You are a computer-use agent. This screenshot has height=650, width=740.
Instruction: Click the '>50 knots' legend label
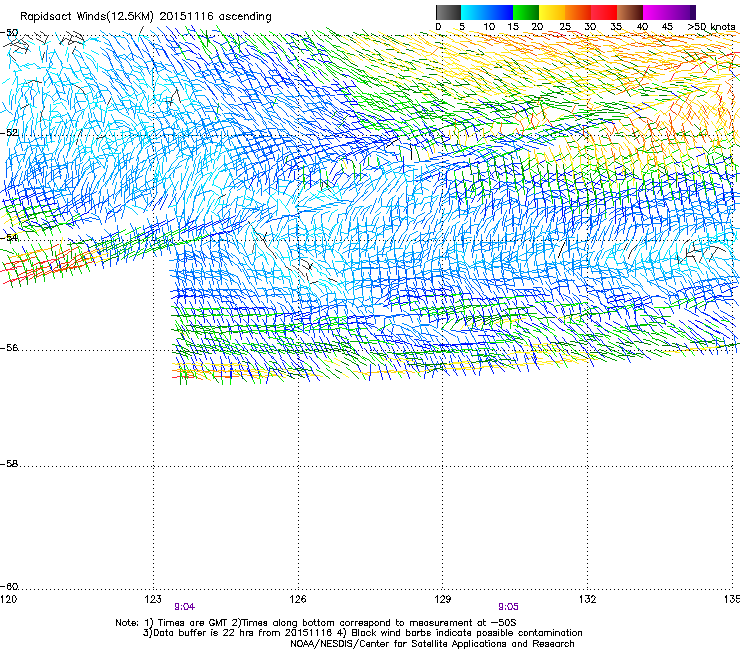[x=711, y=27]
